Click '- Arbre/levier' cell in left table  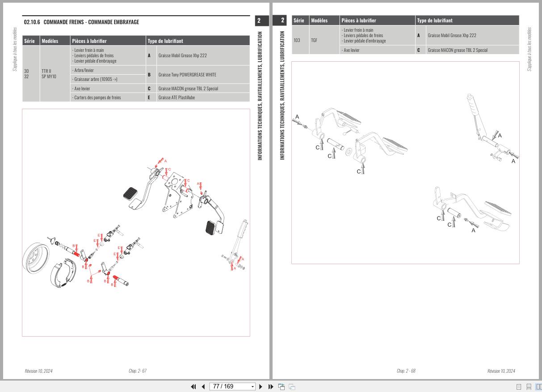pos(108,70)
